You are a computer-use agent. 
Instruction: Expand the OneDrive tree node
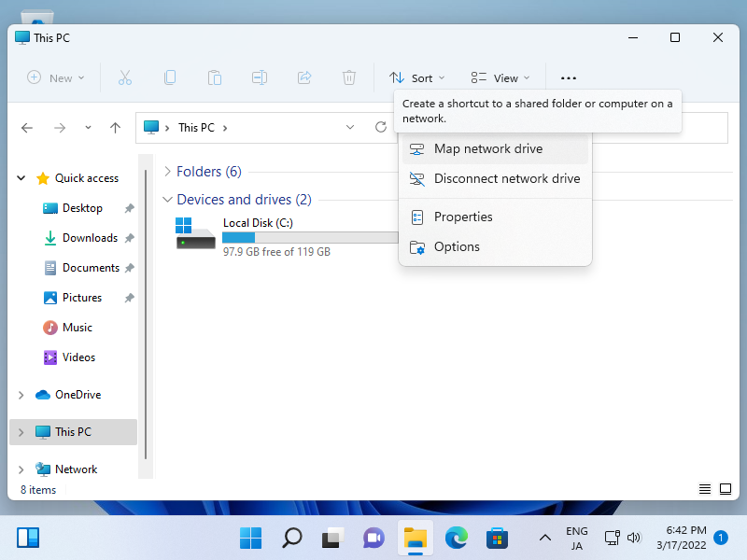coord(21,395)
